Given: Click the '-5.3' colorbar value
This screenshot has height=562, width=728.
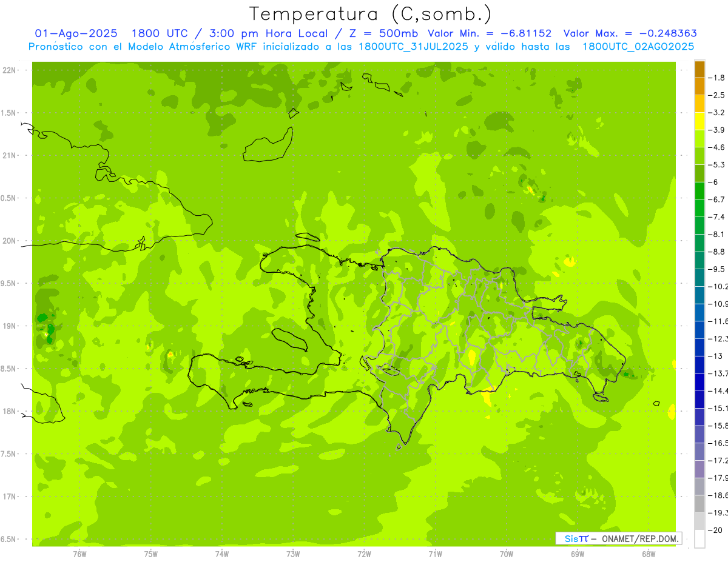Looking at the screenshot, I should tap(716, 165).
